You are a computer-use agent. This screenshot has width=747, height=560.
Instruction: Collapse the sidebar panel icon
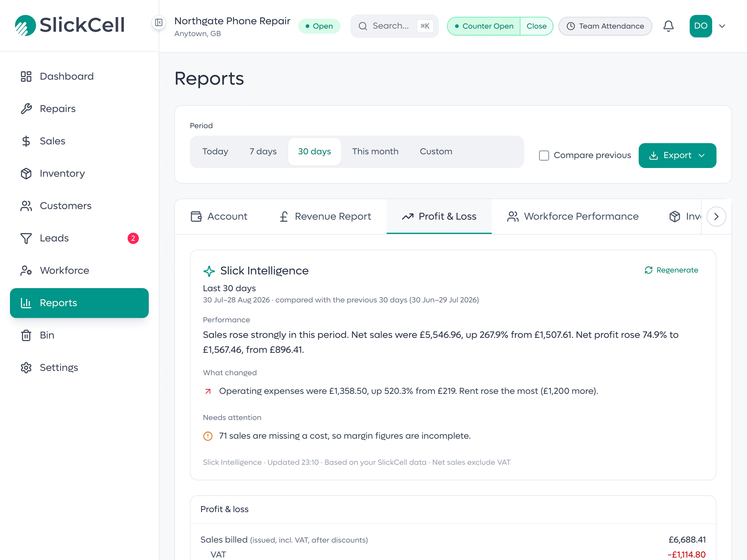point(159,23)
